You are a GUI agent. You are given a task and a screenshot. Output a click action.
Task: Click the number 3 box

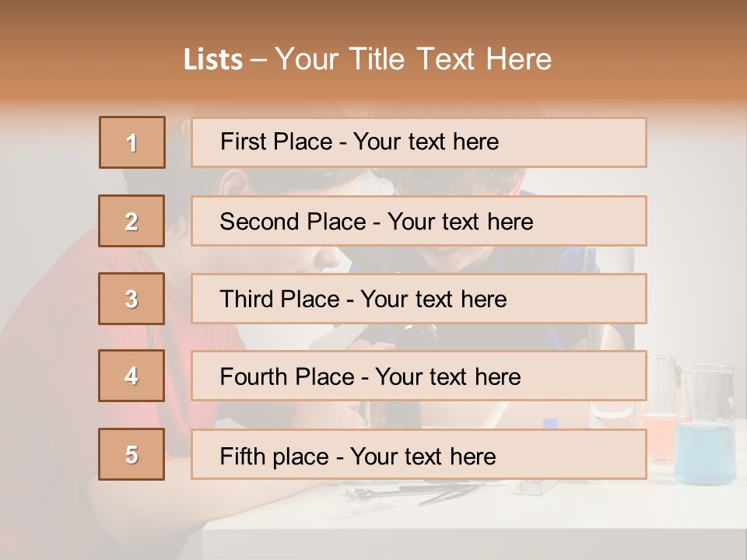[132, 299]
